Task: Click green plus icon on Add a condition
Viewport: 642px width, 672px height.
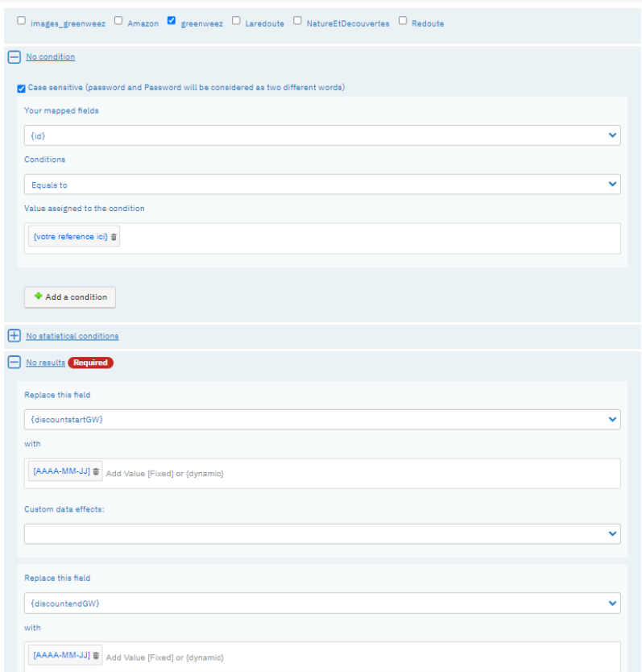Action: [x=38, y=297]
